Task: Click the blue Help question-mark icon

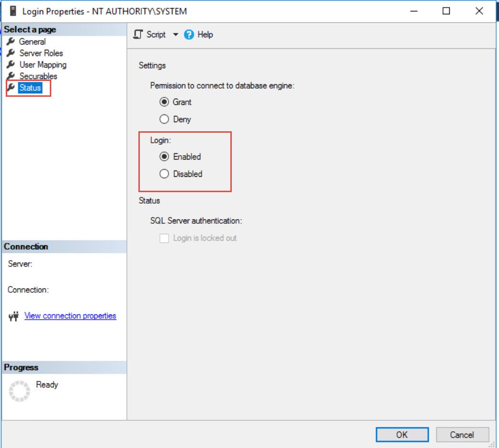Action: (x=189, y=34)
